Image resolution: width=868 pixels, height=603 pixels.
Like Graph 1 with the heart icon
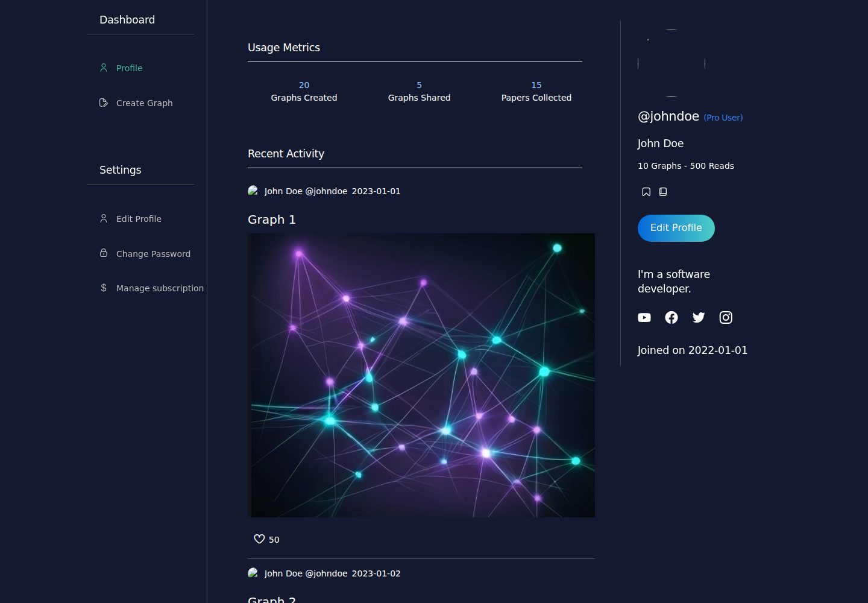(x=259, y=539)
